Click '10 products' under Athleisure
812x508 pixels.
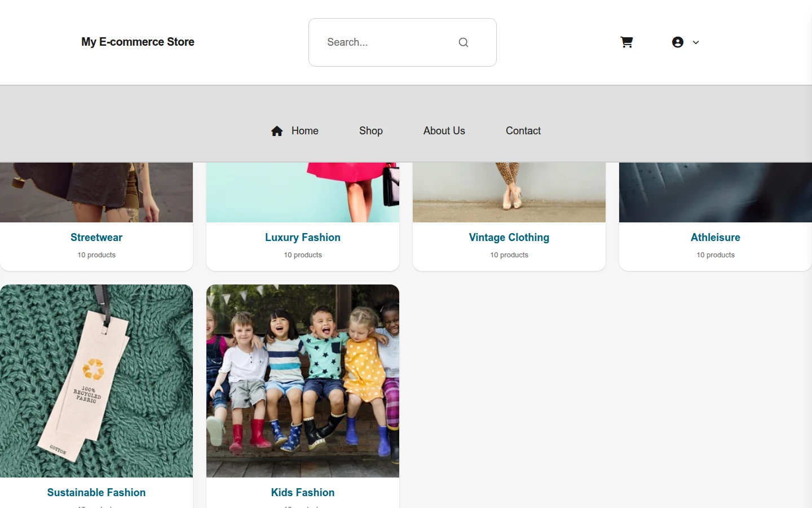point(716,255)
